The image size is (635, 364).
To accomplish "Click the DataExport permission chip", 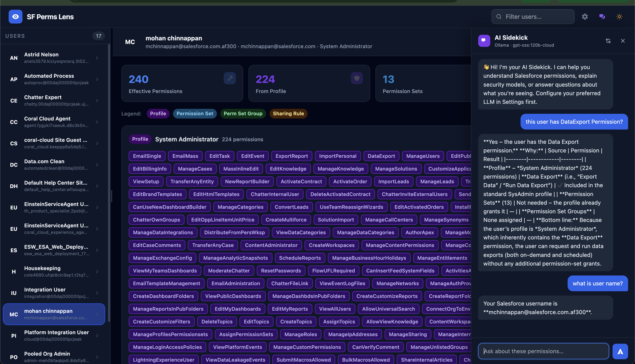I will point(381,156).
